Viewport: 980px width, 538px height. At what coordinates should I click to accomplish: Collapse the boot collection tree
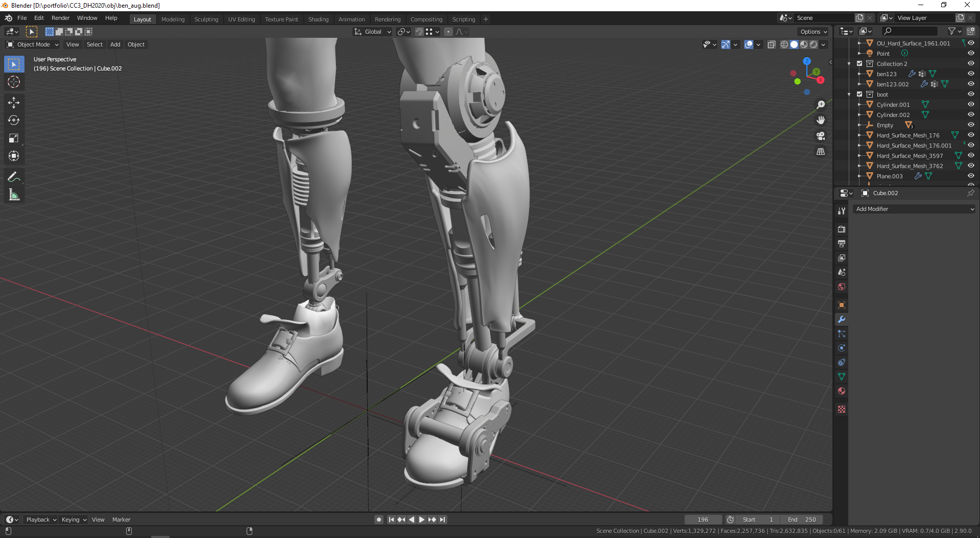click(x=849, y=95)
